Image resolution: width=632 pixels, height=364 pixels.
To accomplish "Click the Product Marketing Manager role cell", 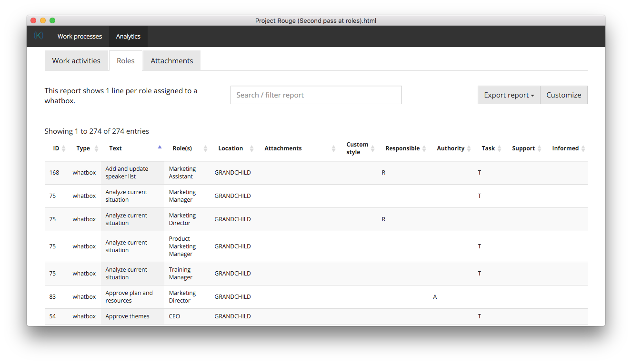I will click(187, 246).
